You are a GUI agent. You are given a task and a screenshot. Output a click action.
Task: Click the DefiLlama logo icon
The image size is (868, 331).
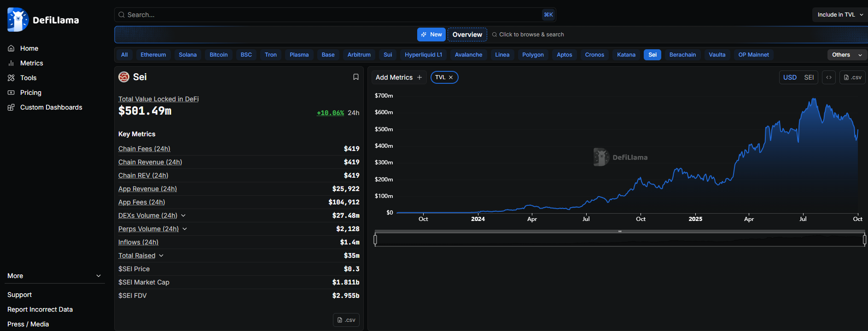18,20
